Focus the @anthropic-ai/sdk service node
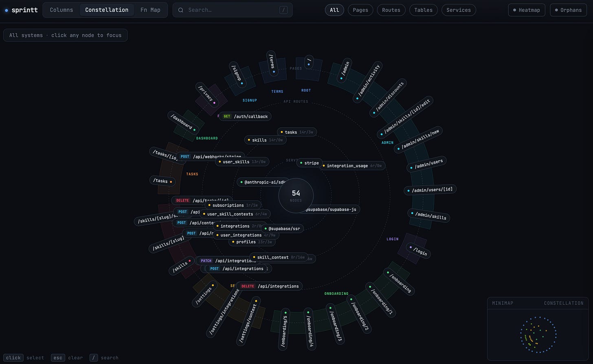 pyautogui.click(x=264, y=182)
